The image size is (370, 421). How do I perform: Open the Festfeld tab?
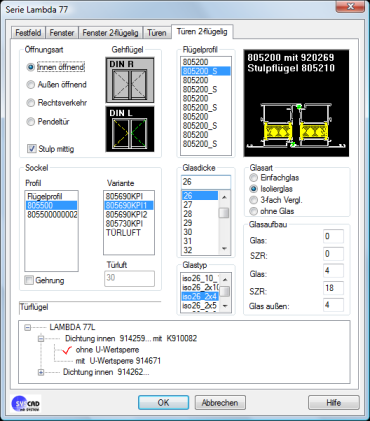[28, 33]
